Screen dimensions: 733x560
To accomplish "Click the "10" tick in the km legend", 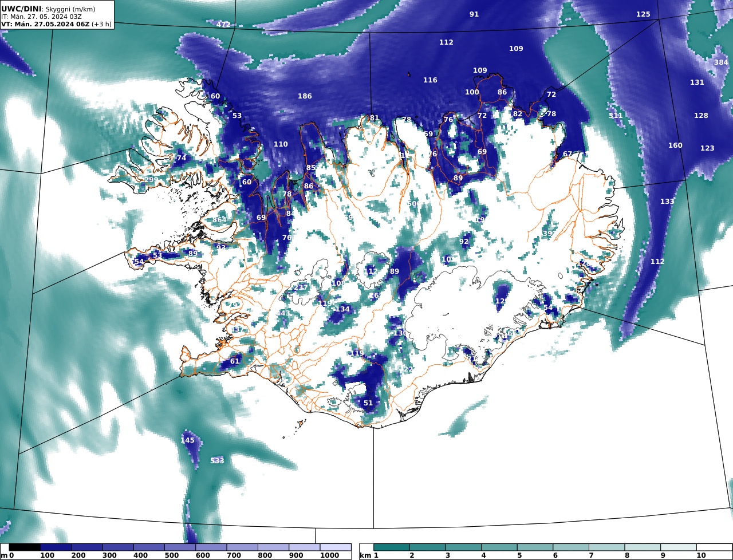I will tap(701, 555).
